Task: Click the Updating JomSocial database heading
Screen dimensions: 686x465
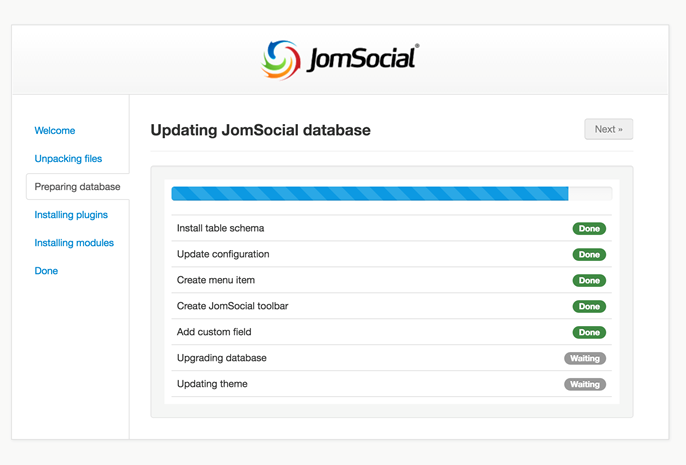Action: [260, 130]
